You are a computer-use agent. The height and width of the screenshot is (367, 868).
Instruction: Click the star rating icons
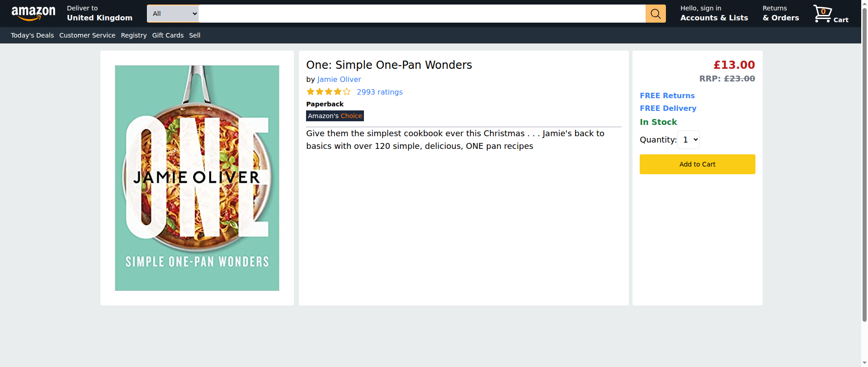tap(329, 92)
